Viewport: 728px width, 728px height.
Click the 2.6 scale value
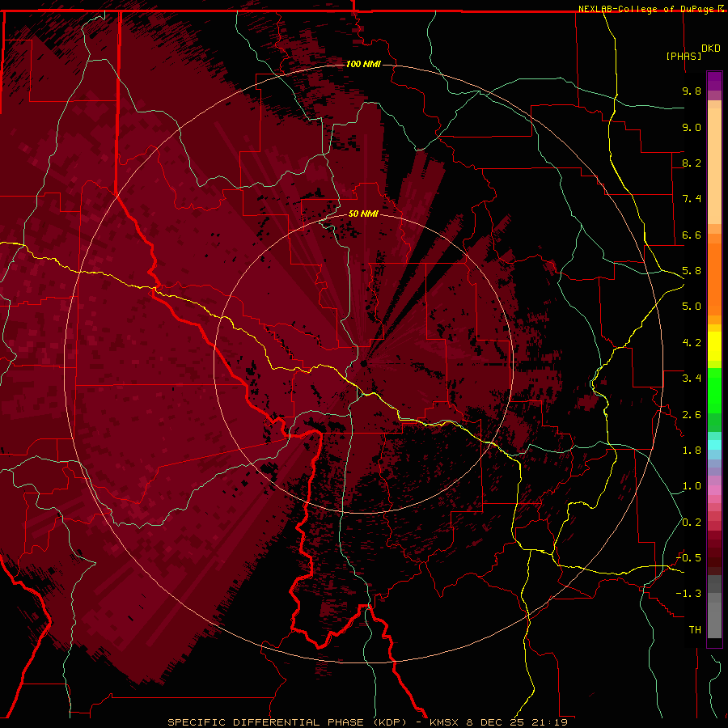point(692,415)
